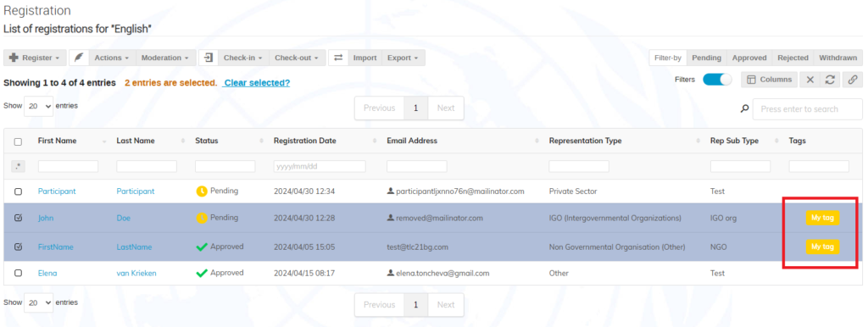Select the Participant row checkbox
Screen dimensions: 868x327
coord(19,191)
